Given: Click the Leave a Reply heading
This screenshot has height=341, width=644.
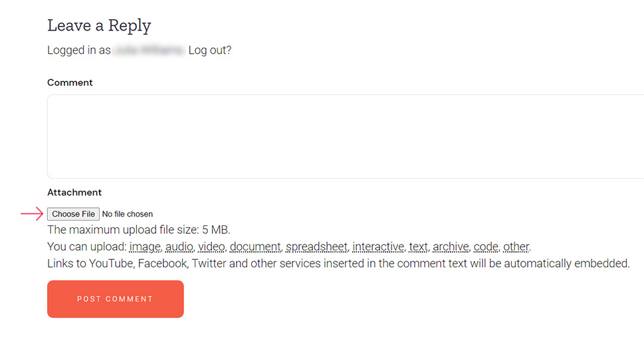Looking at the screenshot, I should [x=99, y=26].
